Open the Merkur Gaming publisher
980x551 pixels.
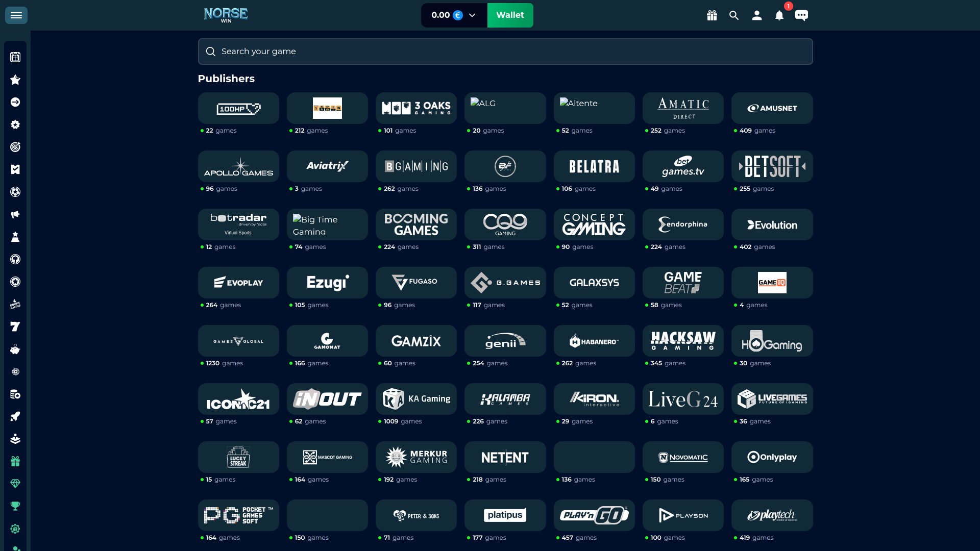coord(416,457)
